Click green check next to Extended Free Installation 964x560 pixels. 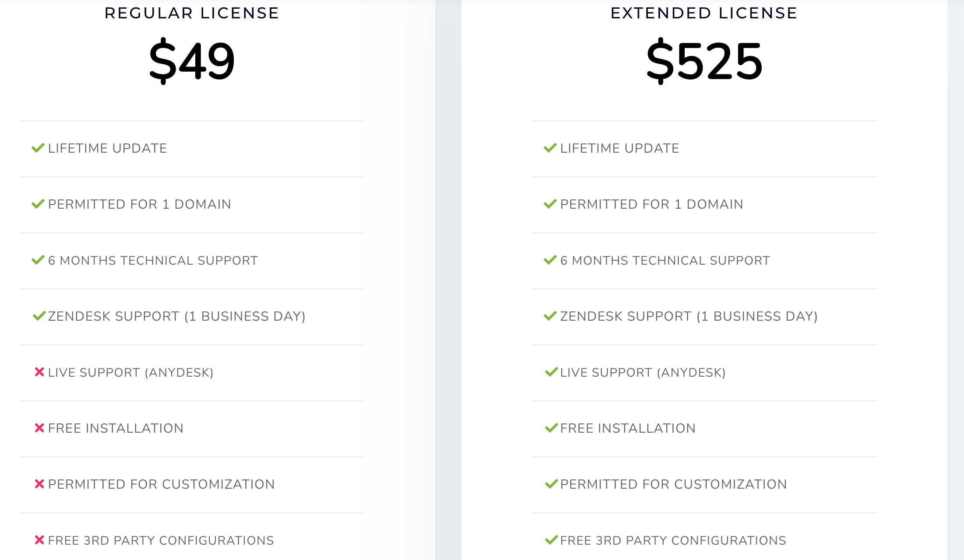[x=552, y=428]
